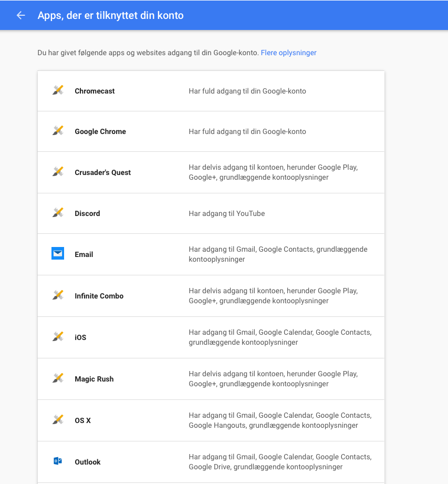Click the Magic Rush app icon
This screenshot has height=484, width=448.
point(58,378)
